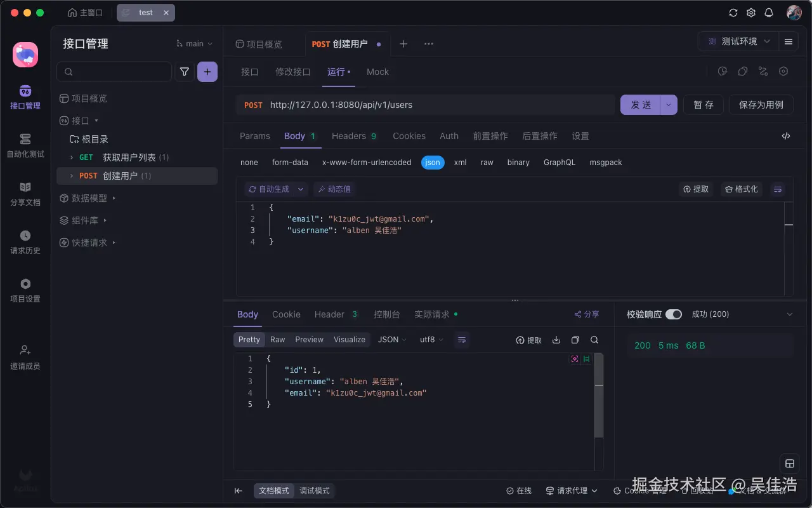Click the 格式化 button
812x508 pixels.
[x=742, y=189]
